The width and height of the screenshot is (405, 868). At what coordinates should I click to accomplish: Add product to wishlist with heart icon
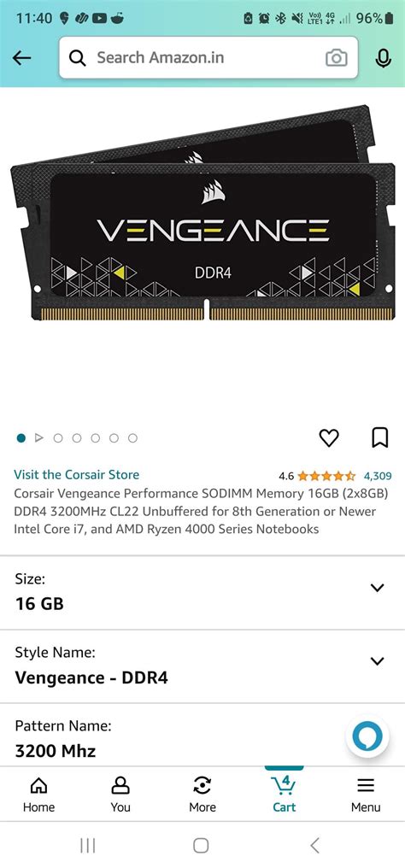[x=329, y=438]
